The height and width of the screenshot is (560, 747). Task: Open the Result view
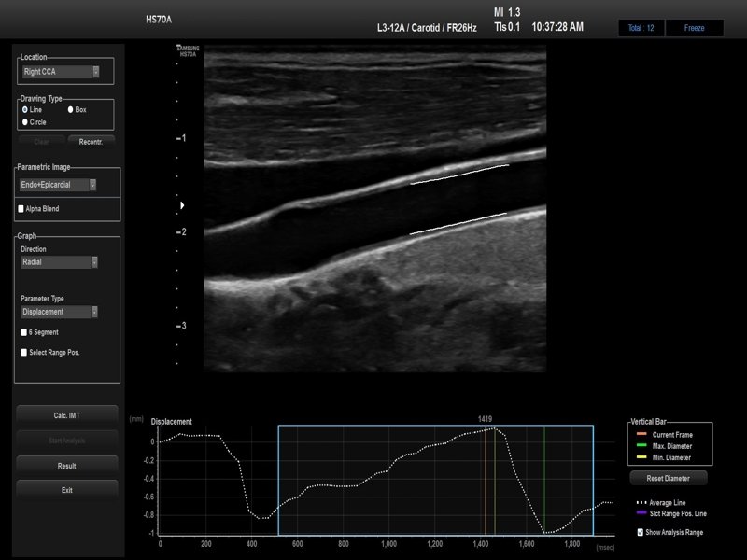coord(66,466)
